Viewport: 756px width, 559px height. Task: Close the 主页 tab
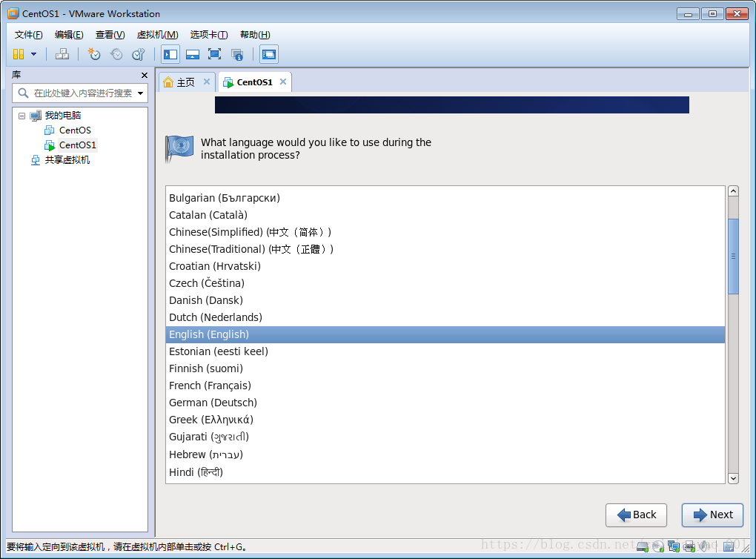coord(206,82)
